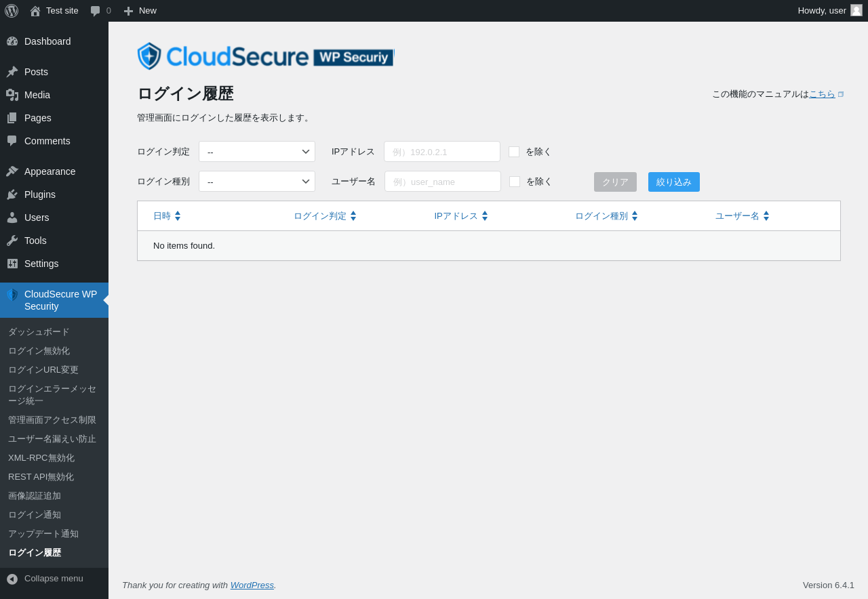Click the Comments icon in sidebar
Screen dimensions: 868x599
point(12,141)
